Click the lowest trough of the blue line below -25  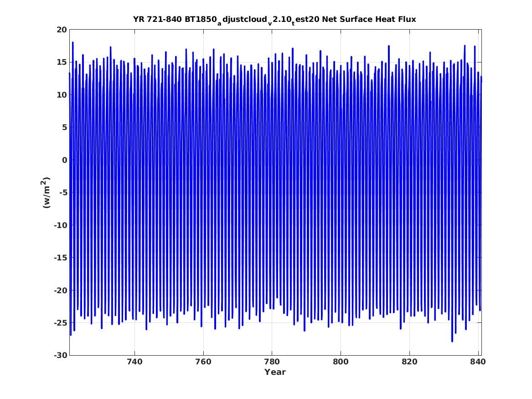pos(452,341)
